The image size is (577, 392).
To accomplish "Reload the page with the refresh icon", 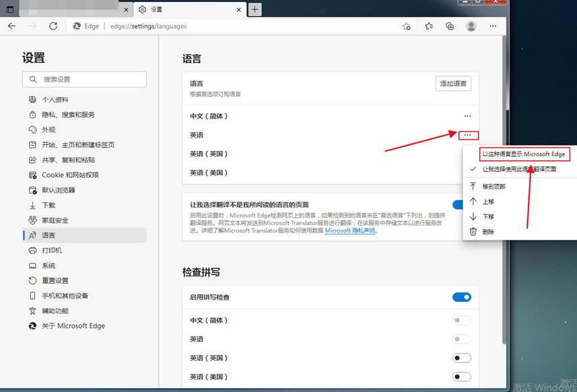I will point(53,26).
